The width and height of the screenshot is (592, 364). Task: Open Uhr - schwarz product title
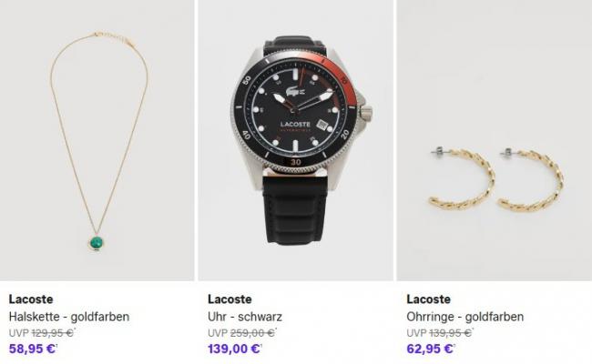click(x=245, y=317)
